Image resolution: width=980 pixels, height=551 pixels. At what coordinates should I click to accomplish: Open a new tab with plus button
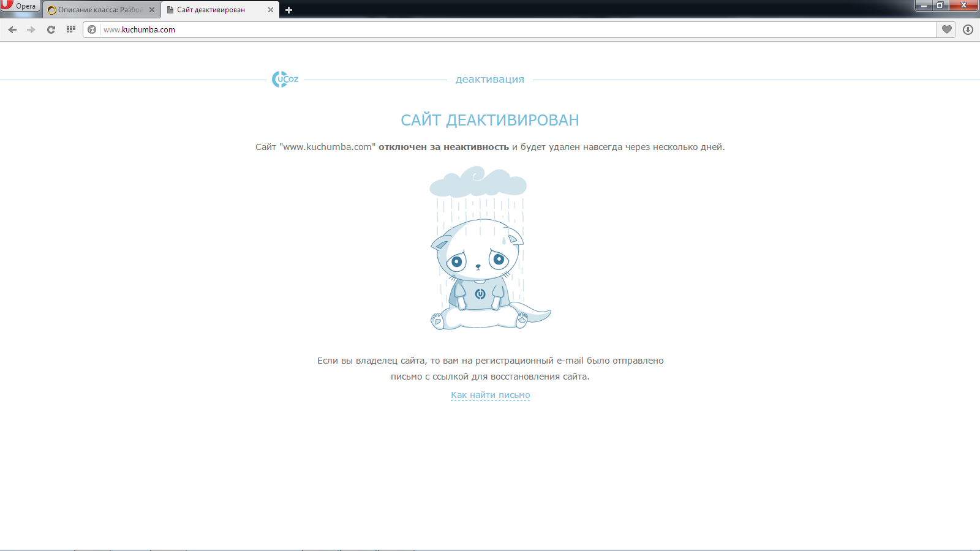click(x=288, y=10)
